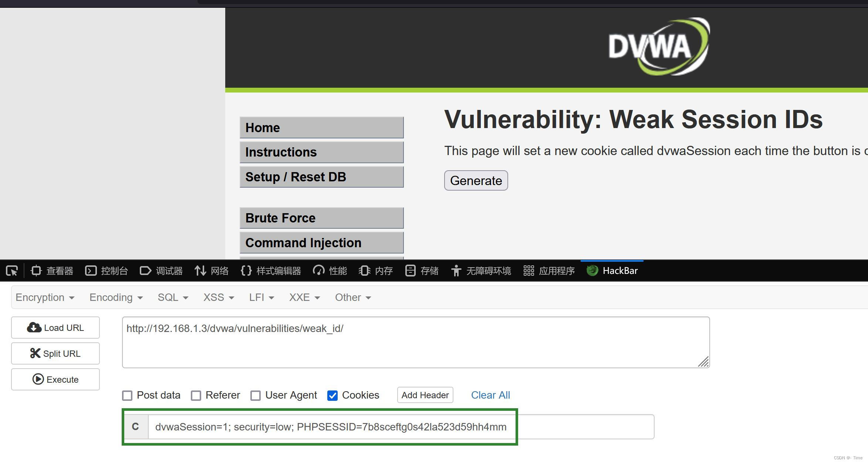Expand the Encryption dropdown menu
The height and width of the screenshot is (463, 868).
[45, 298]
